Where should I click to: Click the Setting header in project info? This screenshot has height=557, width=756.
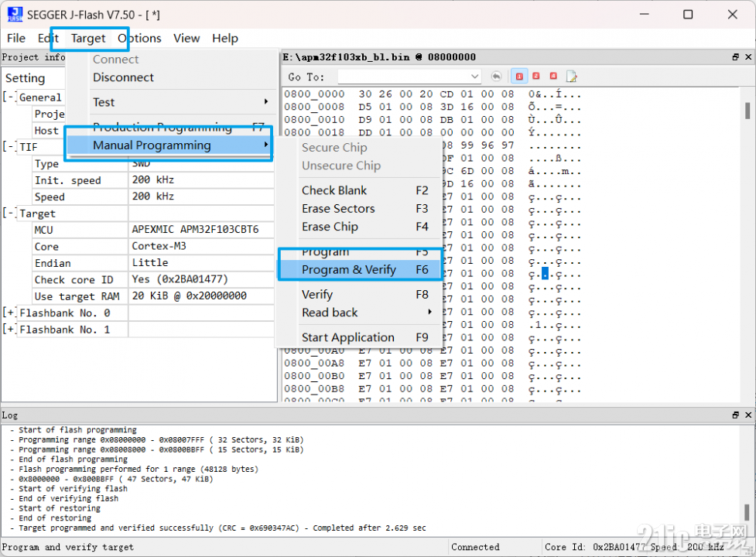(25, 78)
